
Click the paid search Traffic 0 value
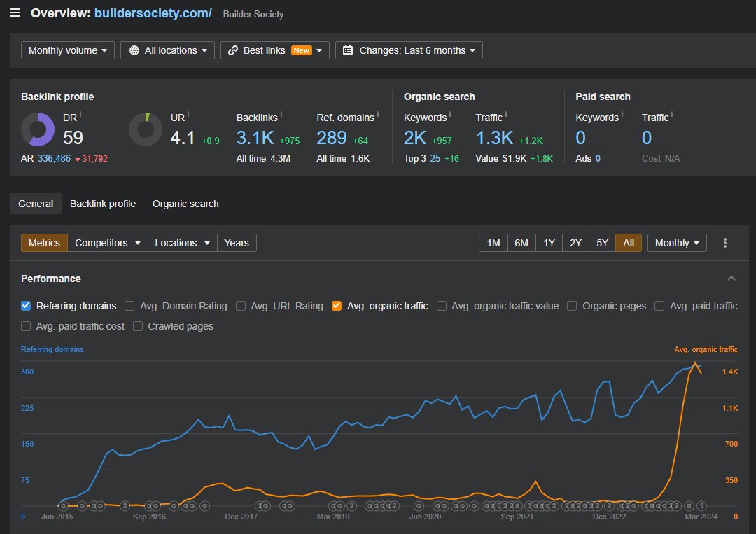click(x=647, y=139)
